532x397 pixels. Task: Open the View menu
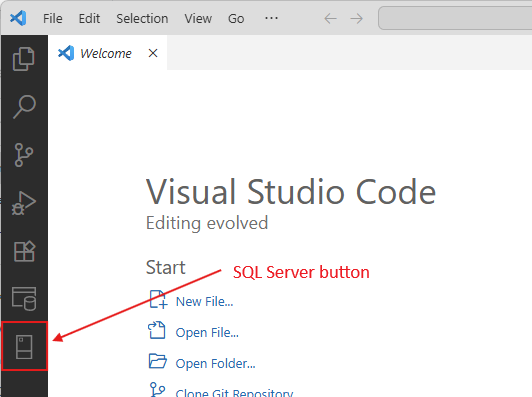(198, 18)
